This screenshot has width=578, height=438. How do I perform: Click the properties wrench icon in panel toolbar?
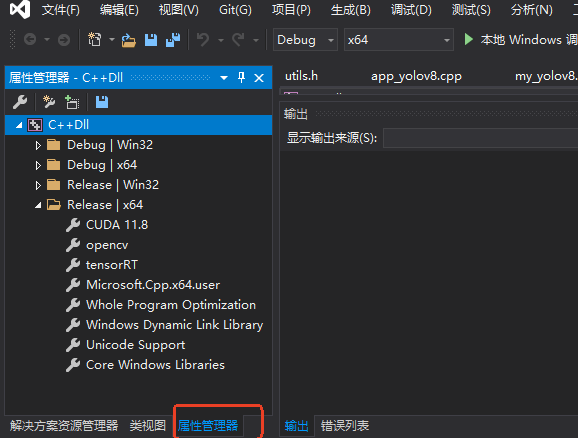point(20,102)
